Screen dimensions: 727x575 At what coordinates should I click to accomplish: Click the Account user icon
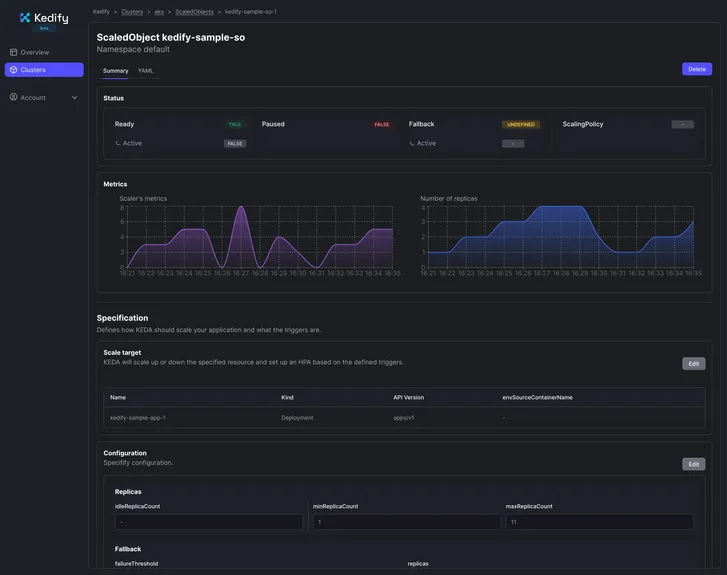pos(14,97)
